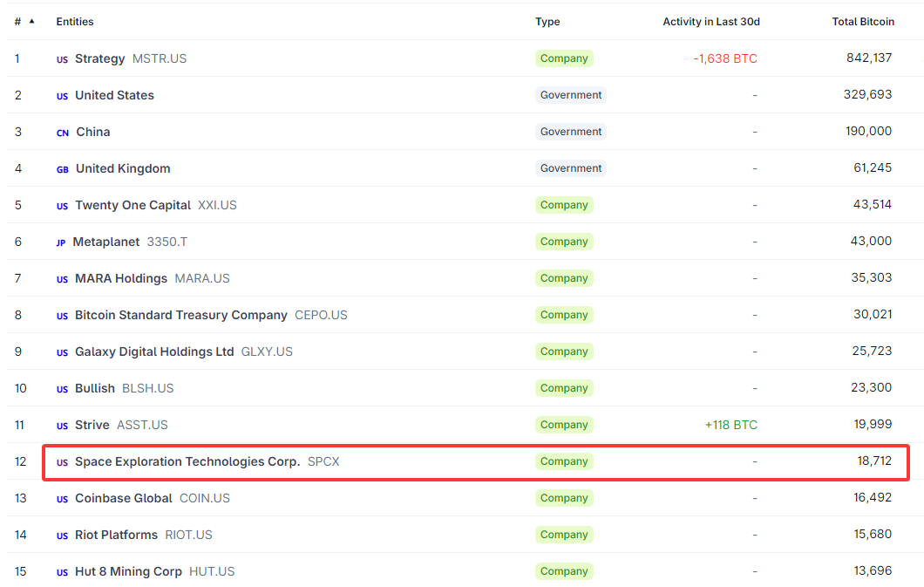Sort by the Type column header
This screenshot has width=924, height=587.
[547, 22]
